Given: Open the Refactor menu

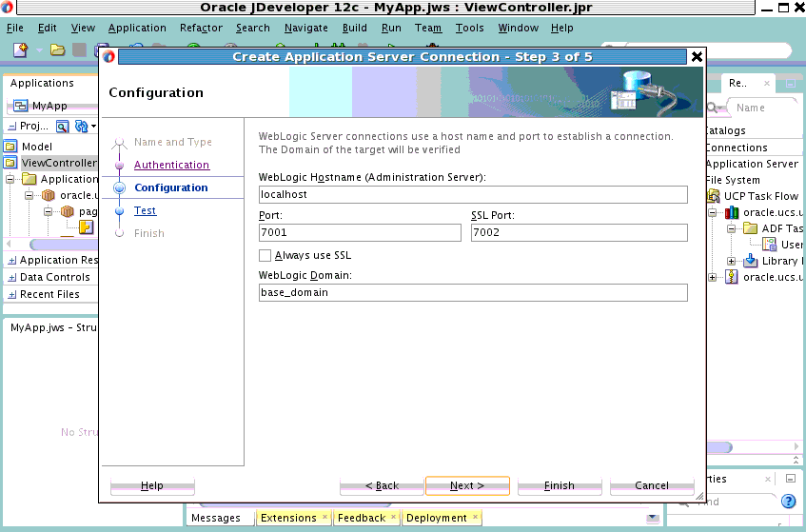Looking at the screenshot, I should pyautogui.click(x=201, y=28).
